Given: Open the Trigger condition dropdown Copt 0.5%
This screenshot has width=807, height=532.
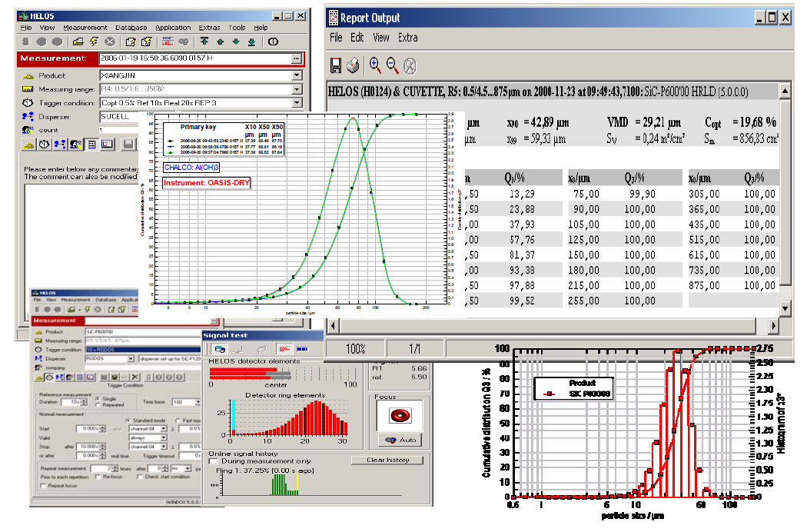Looking at the screenshot, I should pyautogui.click(x=297, y=103).
